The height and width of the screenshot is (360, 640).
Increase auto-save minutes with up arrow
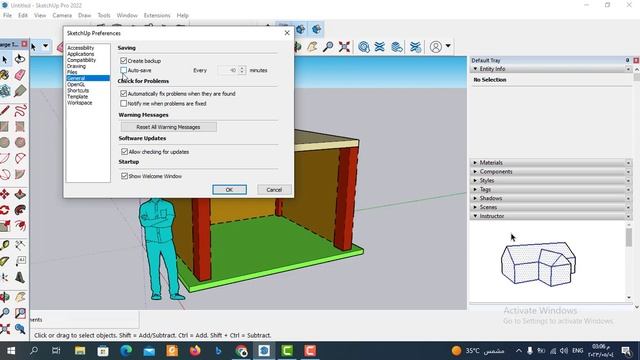[242, 68]
